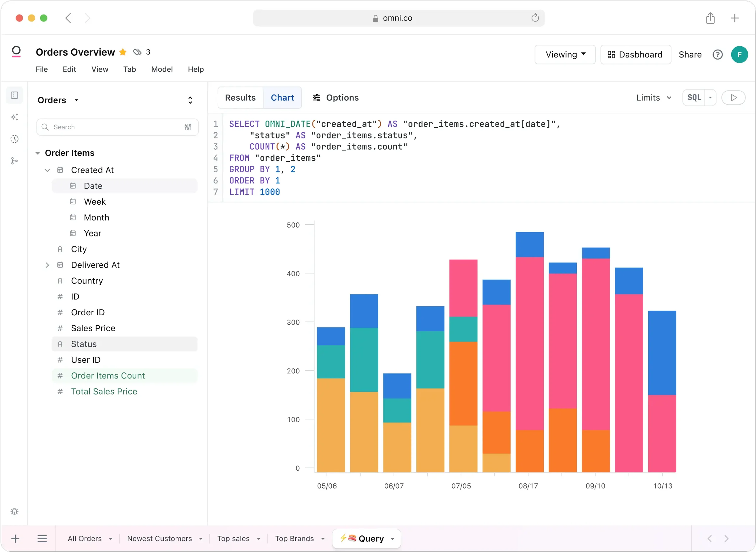The width and height of the screenshot is (756, 552).
Task: Click the debug bug icon at bottom left
Action: (x=15, y=511)
